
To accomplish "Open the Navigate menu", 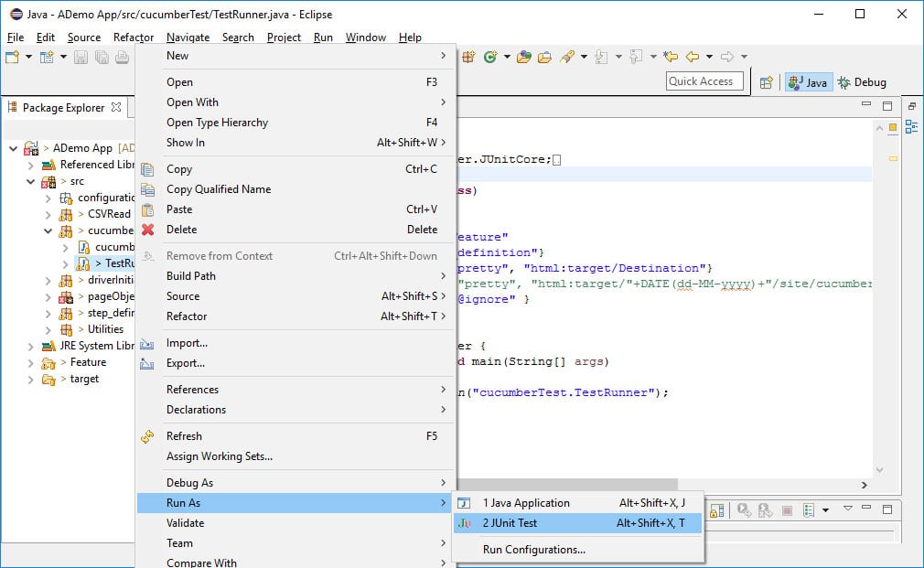I will point(188,38).
